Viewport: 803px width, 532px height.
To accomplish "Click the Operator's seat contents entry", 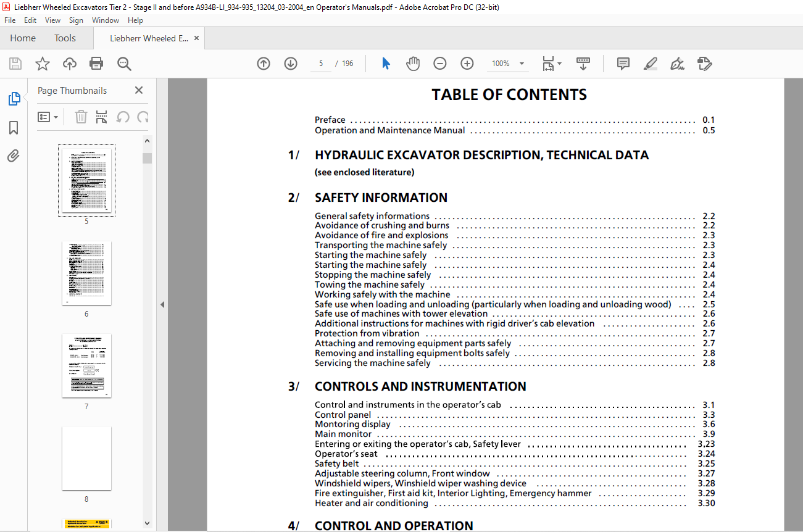I will click(515, 454).
